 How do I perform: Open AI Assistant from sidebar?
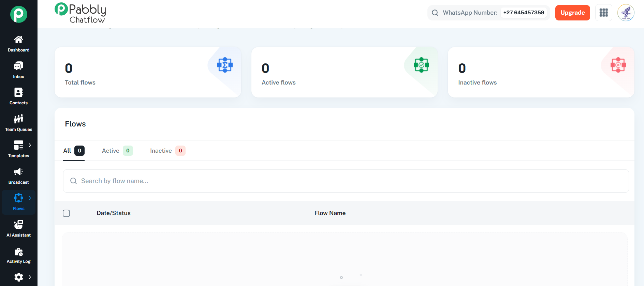coord(18,229)
